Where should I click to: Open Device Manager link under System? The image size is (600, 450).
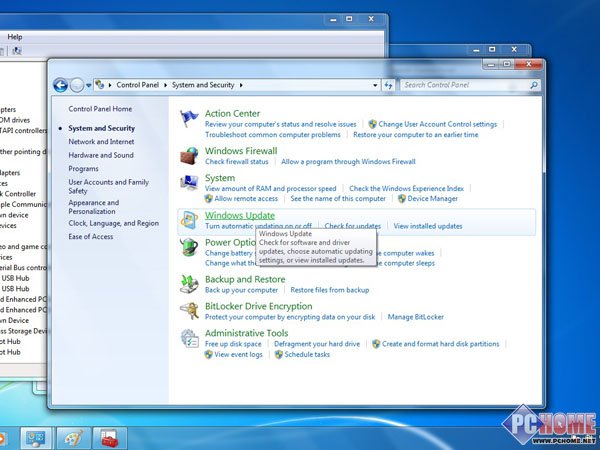(432, 199)
